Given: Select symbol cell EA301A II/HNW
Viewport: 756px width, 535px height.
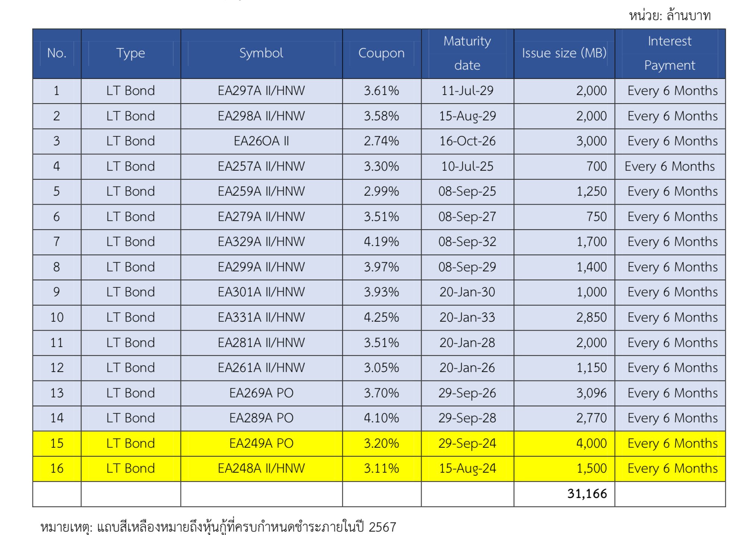Looking at the screenshot, I should click(x=261, y=292).
